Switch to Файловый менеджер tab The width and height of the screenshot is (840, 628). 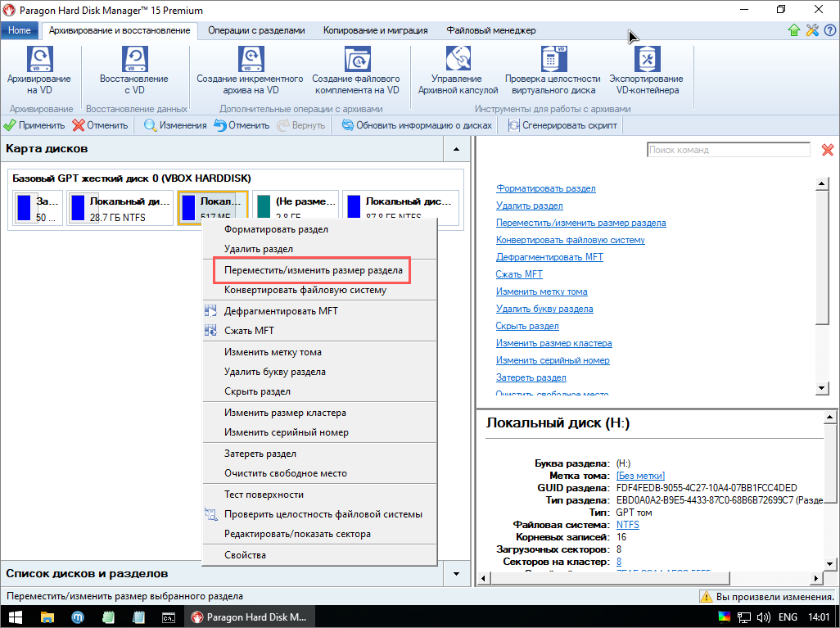(491, 30)
